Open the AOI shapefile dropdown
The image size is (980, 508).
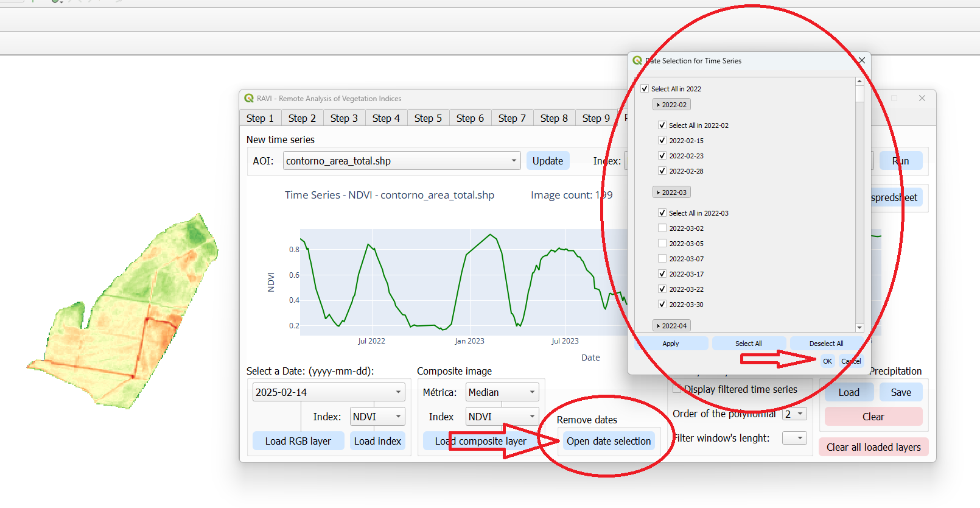coord(402,161)
